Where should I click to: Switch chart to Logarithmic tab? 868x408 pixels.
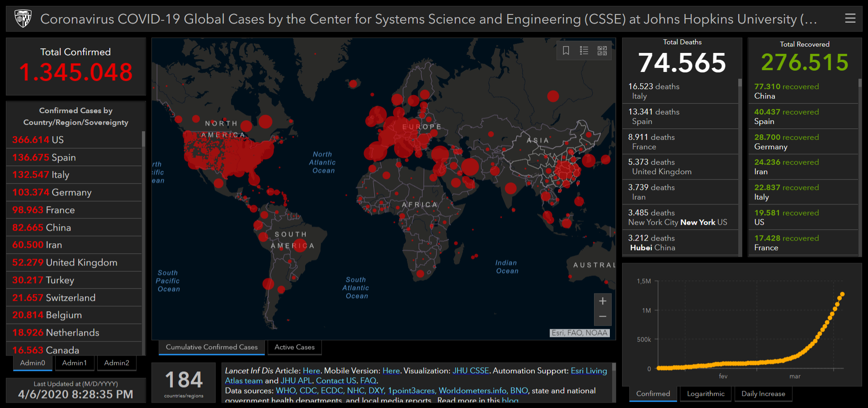[x=706, y=394]
